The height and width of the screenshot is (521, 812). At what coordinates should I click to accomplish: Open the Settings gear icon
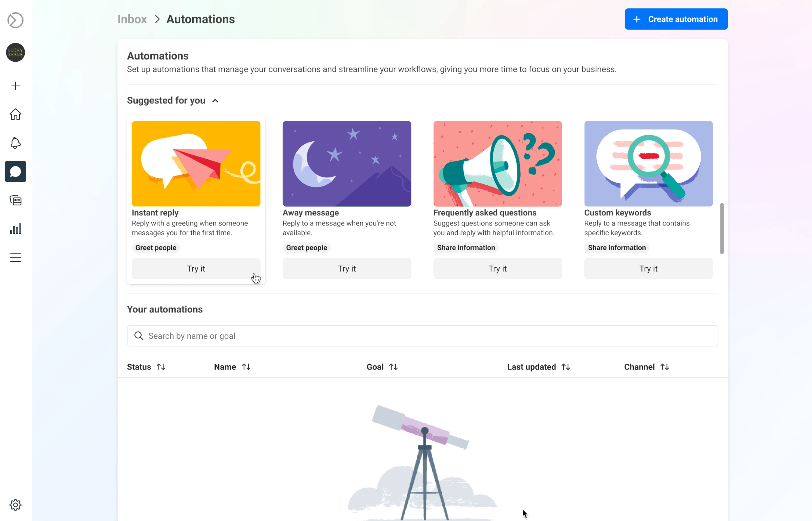(x=15, y=505)
